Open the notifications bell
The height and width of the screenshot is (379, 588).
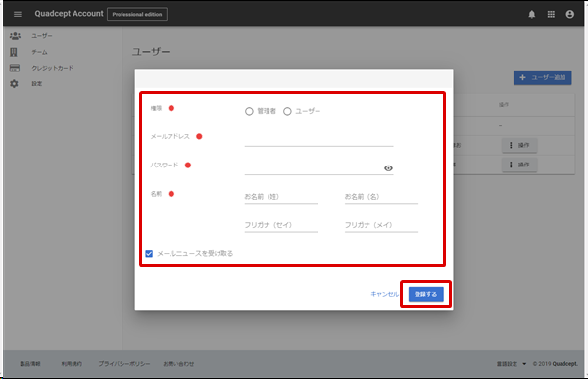(532, 15)
